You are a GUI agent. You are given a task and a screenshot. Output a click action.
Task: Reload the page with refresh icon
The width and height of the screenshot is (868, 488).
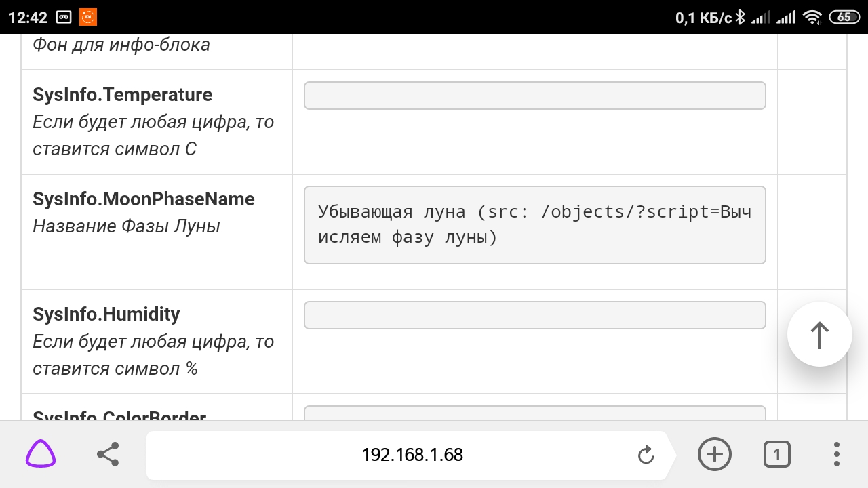(646, 455)
